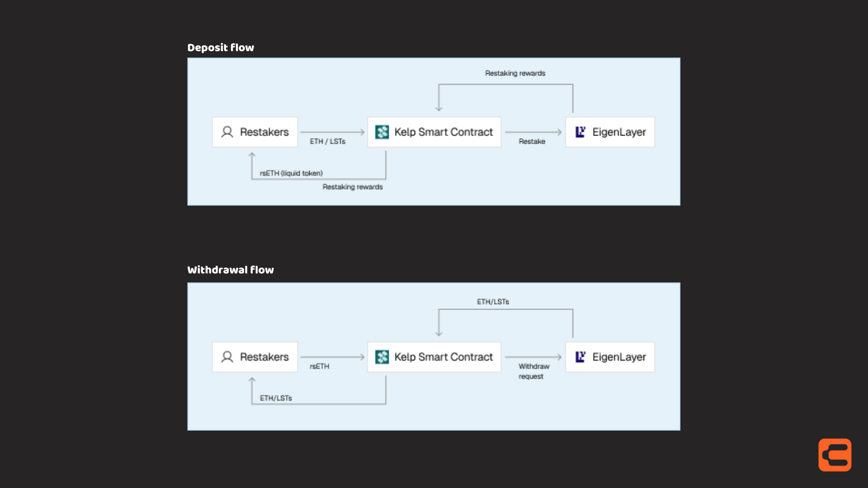Viewport: 868px width, 488px height.
Task: Click the 'Withdraw request' label
Action: click(534, 371)
